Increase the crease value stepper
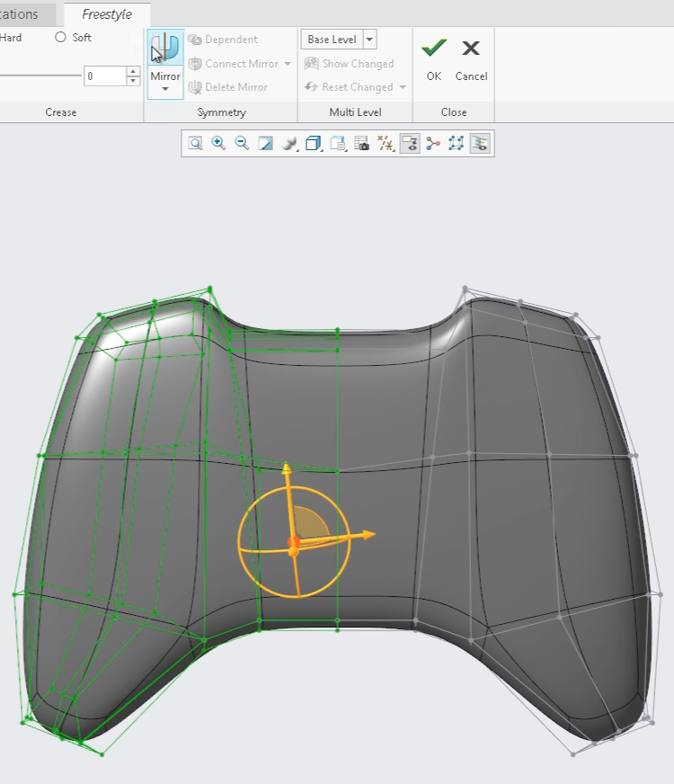The image size is (674, 784). pos(133,72)
